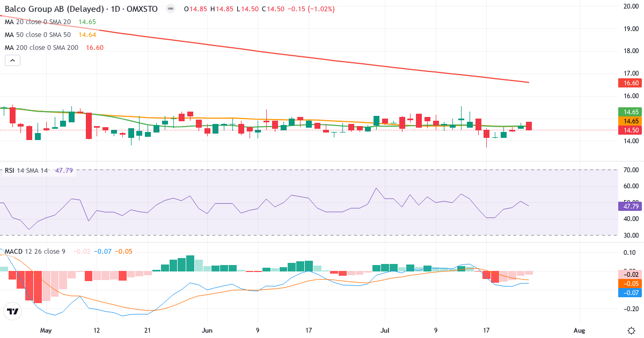Select the RSI 14 SMA 14 legend
This screenshot has height=338, width=644.
26,171
